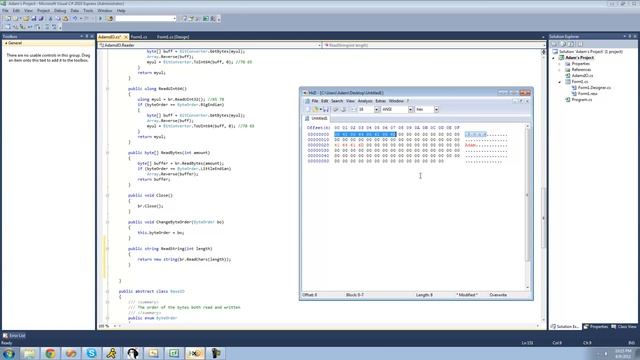Collapse the Form1.cs node in Solution Explorer
The height and width of the screenshot is (360, 640).
560,82
